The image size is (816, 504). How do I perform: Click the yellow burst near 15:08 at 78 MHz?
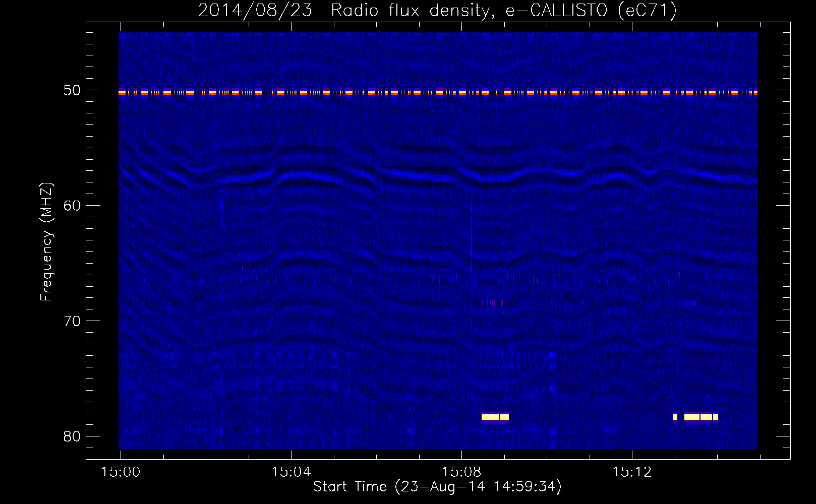tap(495, 417)
